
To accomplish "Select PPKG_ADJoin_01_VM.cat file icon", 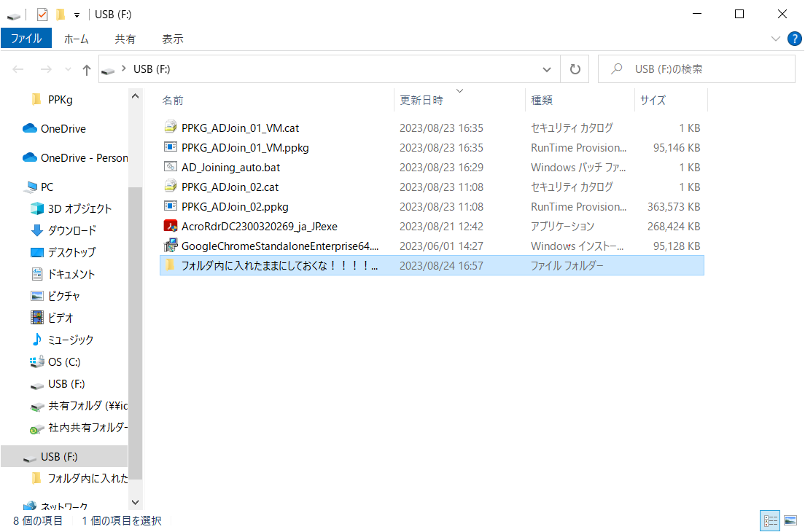I will click(x=171, y=127).
